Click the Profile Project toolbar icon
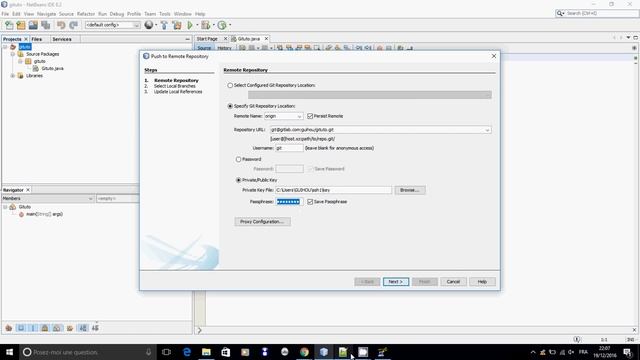 click(x=222, y=25)
